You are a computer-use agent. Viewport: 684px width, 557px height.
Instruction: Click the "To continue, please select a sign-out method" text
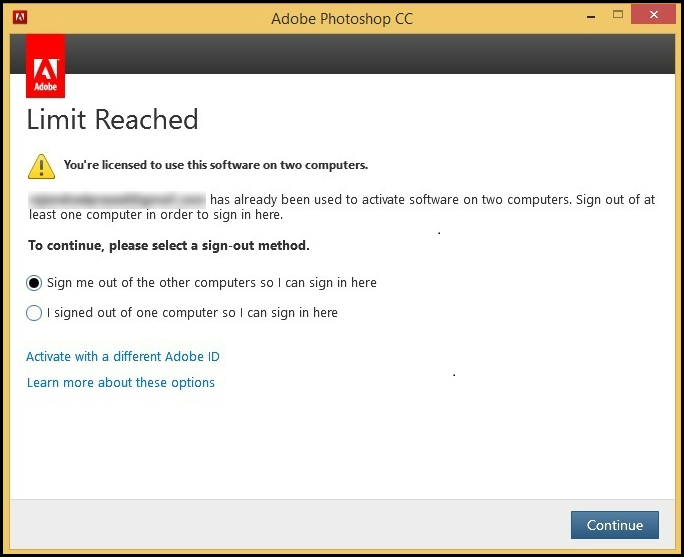coord(169,245)
